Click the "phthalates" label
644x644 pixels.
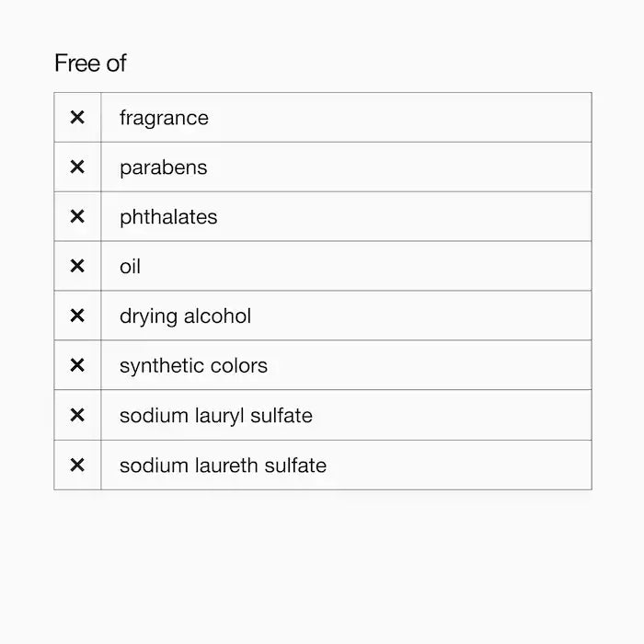pyautogui.click(x=168, y=218)
